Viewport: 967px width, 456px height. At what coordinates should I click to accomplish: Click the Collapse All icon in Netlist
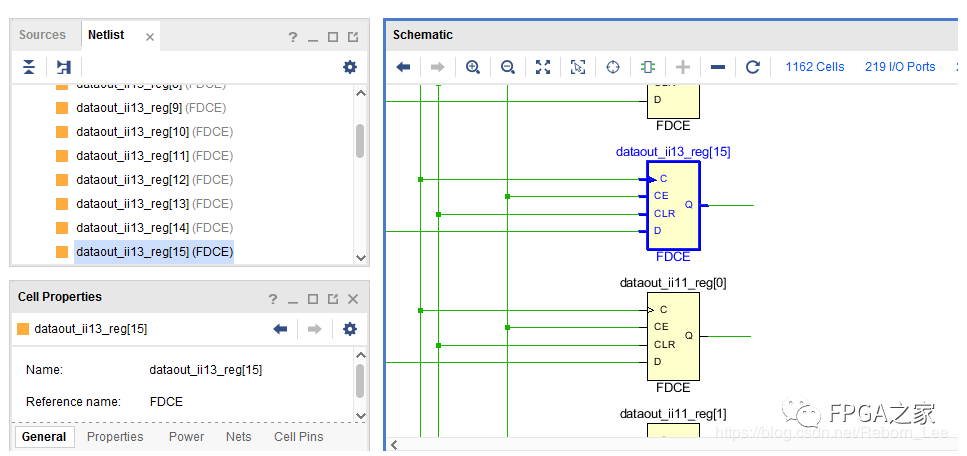[29, 67]
